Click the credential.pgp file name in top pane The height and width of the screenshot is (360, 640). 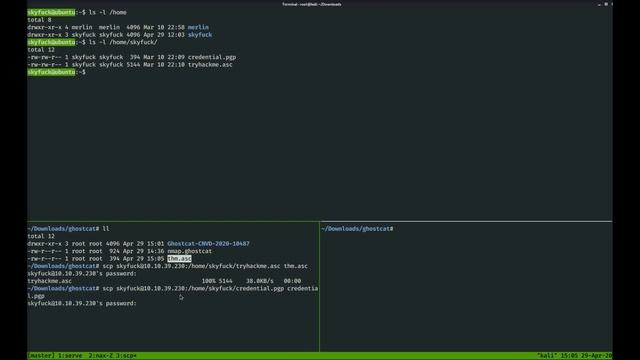[x=212, y=57]
